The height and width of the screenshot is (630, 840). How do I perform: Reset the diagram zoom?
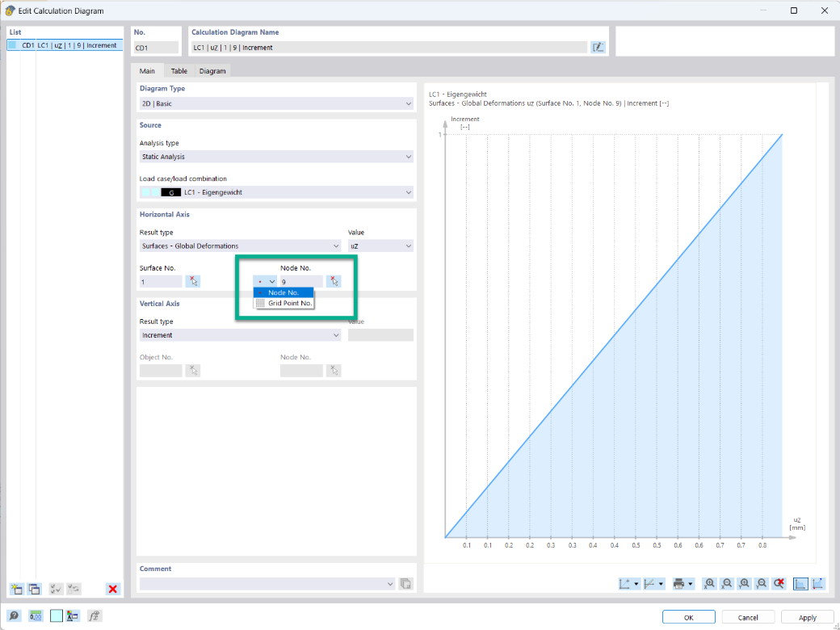point(779,584)
